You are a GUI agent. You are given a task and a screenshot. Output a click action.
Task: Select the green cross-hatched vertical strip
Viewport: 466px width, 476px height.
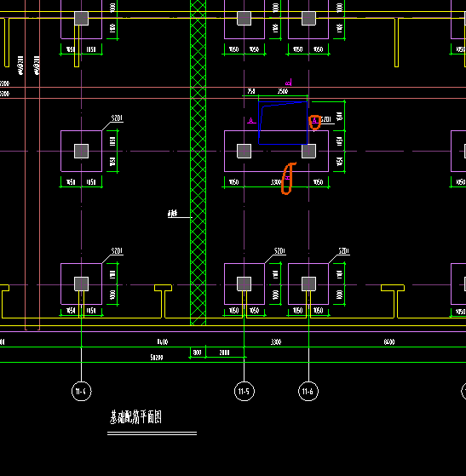[x=198, y=163]
